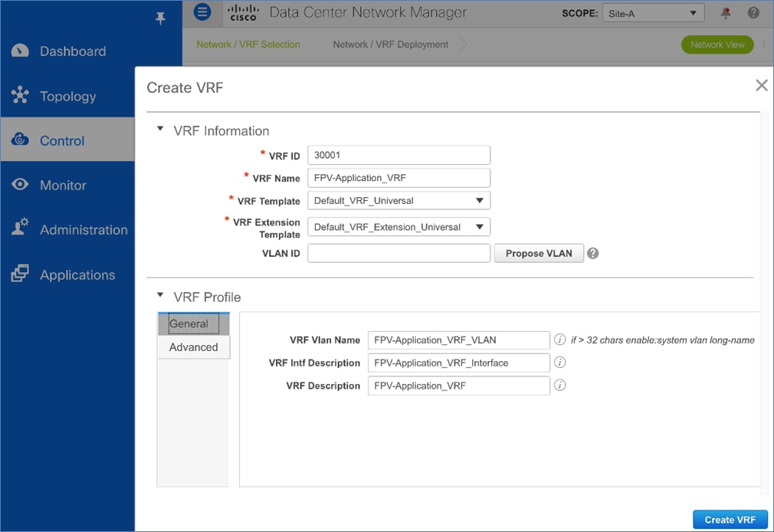Open the hamburger menu button
This screenshot has height=532, width=774.
[x=202, y=11]
